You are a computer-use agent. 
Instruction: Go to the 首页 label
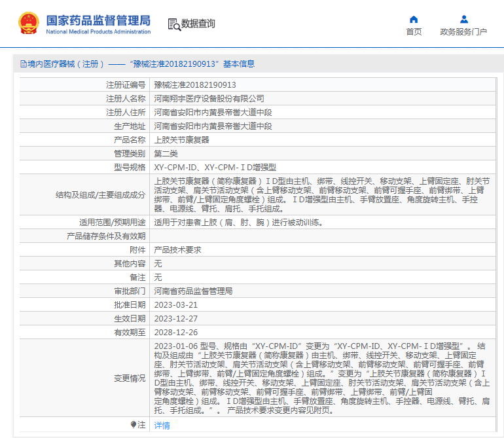click(414, 32)
